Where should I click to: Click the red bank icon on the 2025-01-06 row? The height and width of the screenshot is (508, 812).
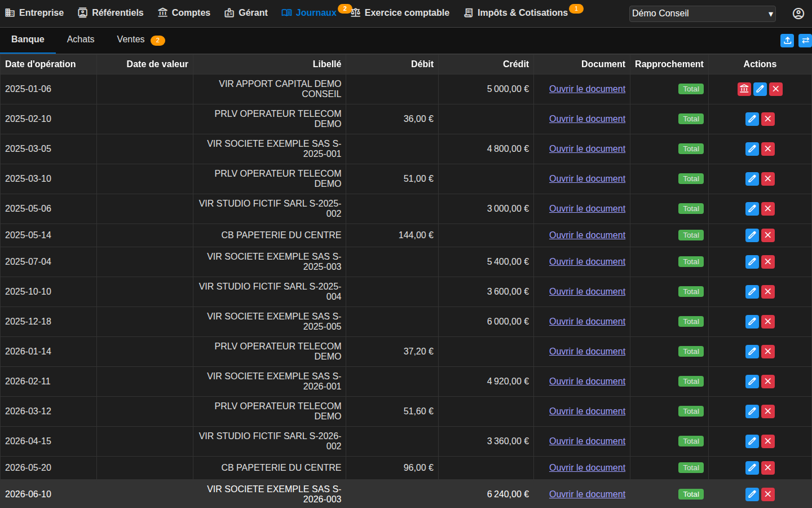pos(744,89)
